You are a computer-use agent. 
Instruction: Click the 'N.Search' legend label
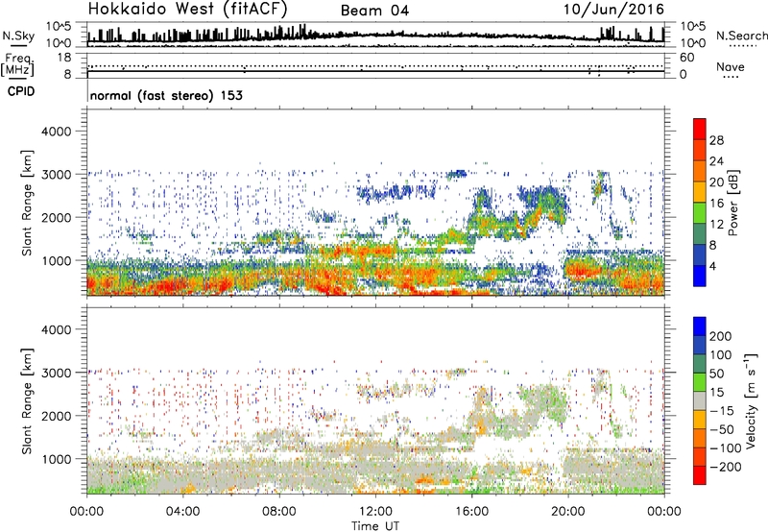coord(741,36)
